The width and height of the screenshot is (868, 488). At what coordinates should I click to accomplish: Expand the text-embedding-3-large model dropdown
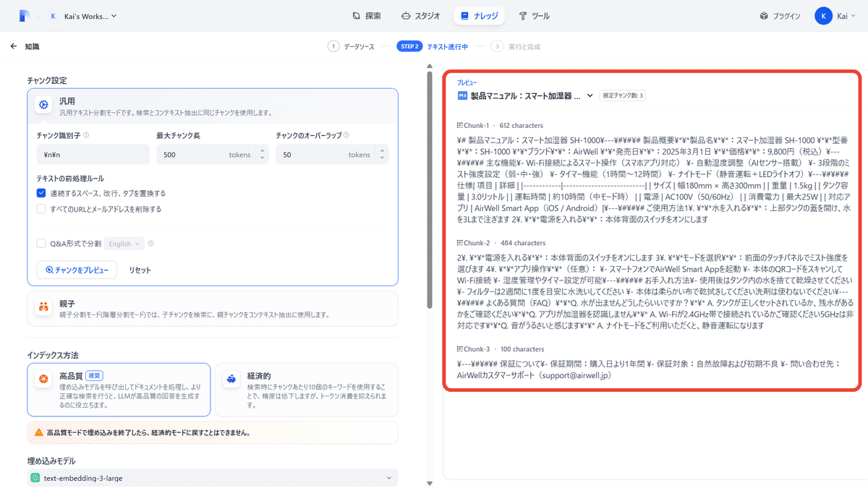click(213, 478)
